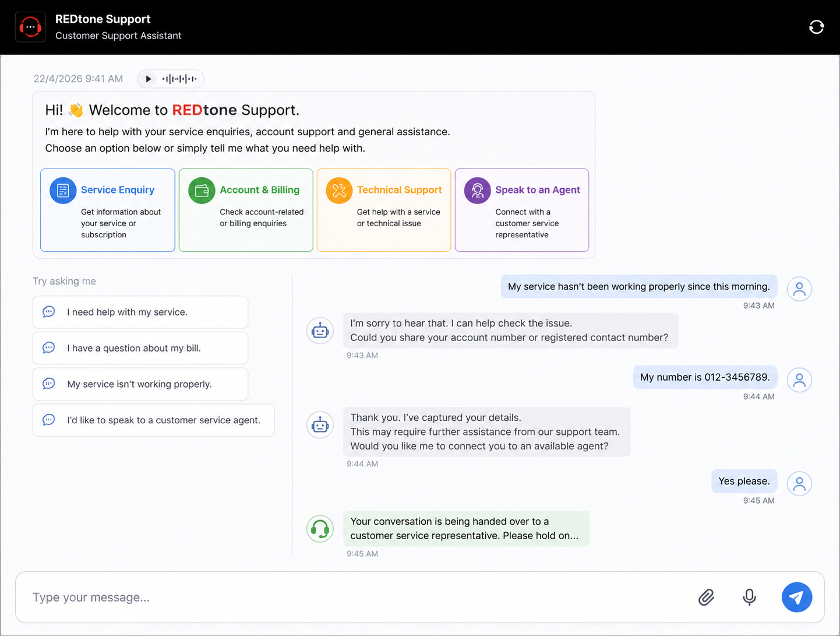
Task: Click the "Yes please." message bubble
Action: pos(744,481)
